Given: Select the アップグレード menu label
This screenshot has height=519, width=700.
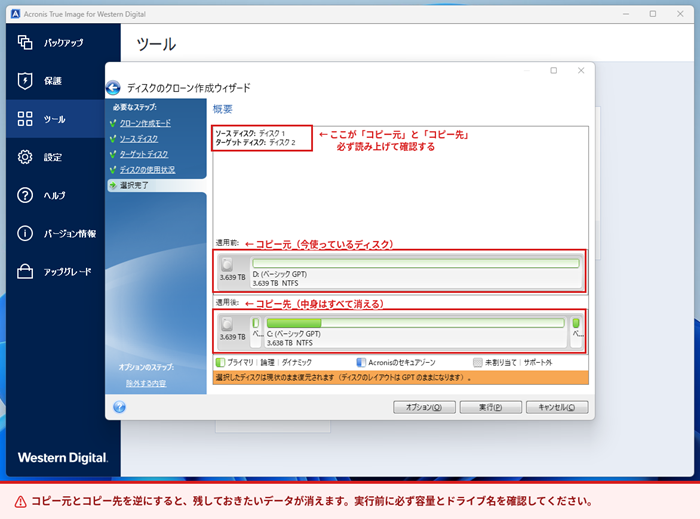Looking at the screenshot, I should (67, 272).
